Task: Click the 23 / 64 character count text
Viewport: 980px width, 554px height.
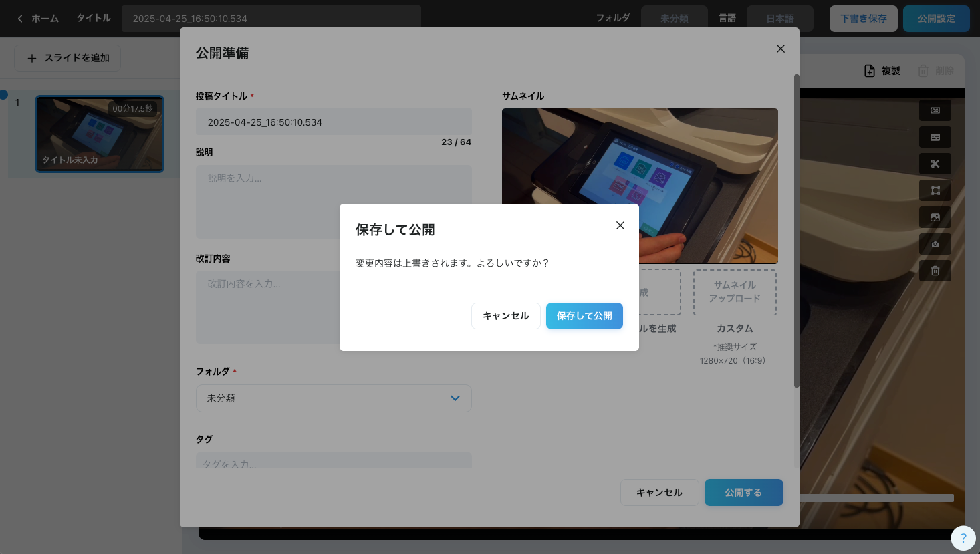Action: (456, 142)
